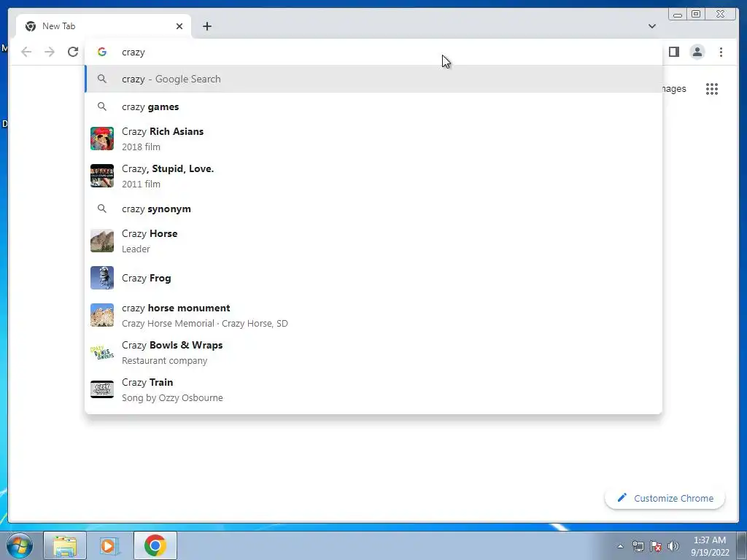Open Chrome three-dot menu
The width and height of the screenshot is (747, 560).
(721, 52)
